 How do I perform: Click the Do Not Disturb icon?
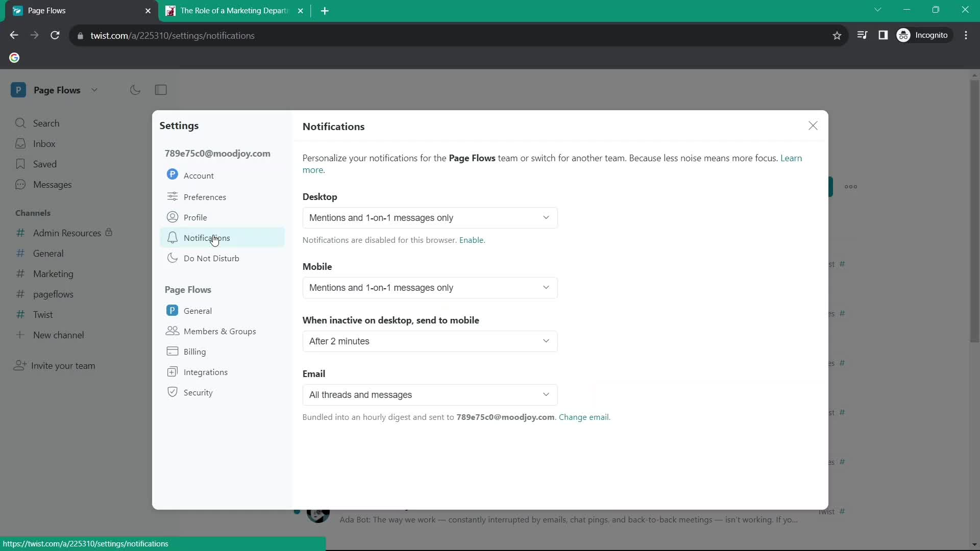tap(173, 258)
